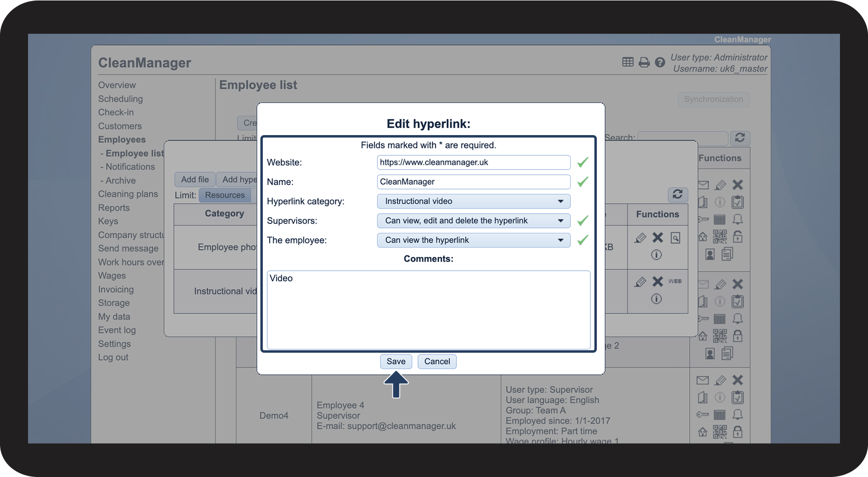
Task: Open the Supervisors permission dropdown
Action: 474,221
